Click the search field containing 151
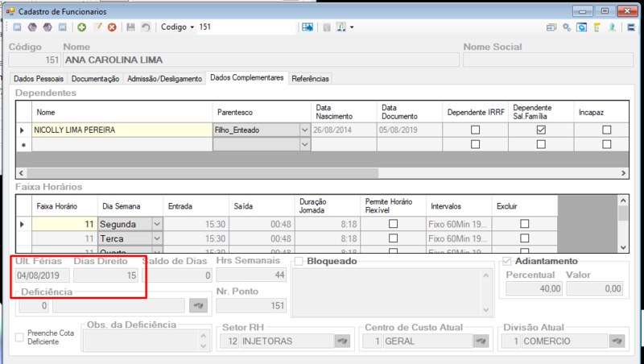644x364 pixels. click(246, 27)
